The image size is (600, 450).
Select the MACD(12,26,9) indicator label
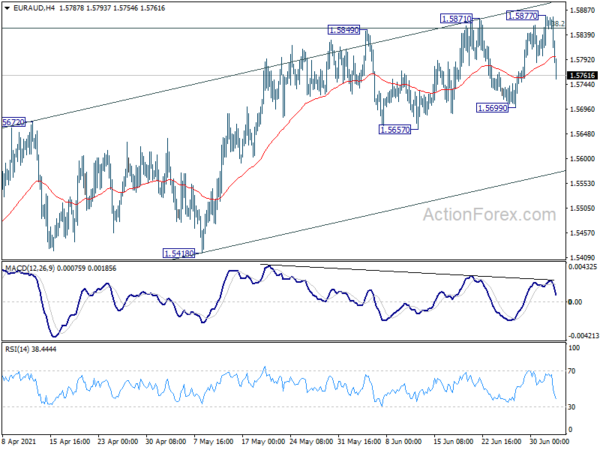[x=30, y=269]
